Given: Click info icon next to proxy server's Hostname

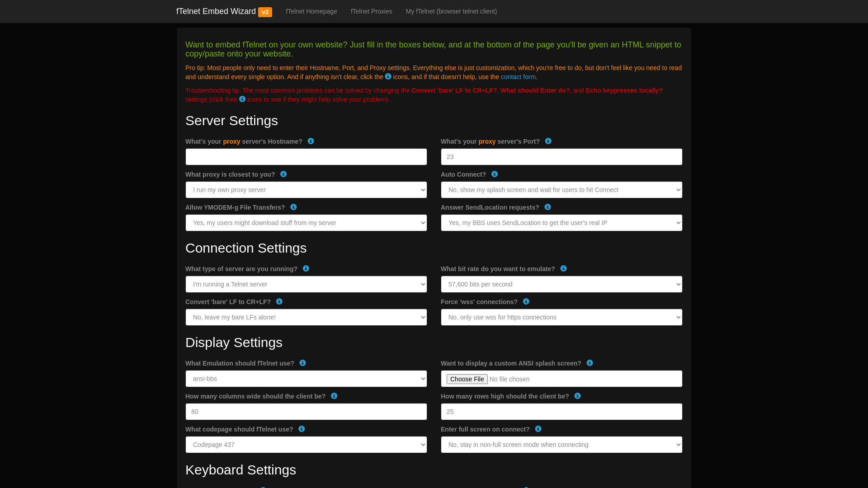Looking at the screenshot, I should click(311, 141).
